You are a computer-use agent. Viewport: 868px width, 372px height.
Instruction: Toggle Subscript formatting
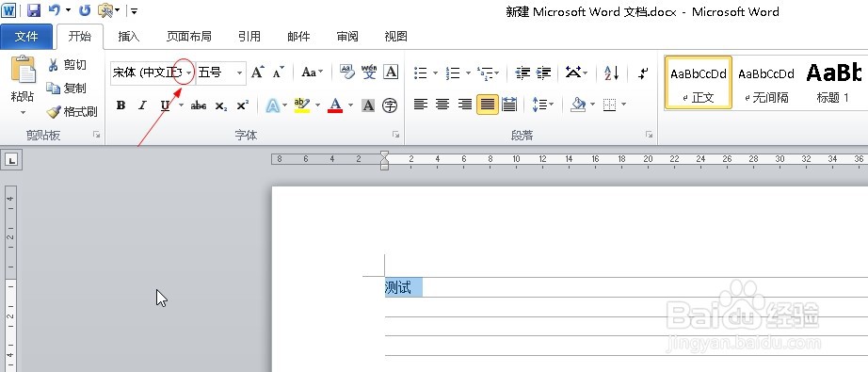(221, 105)
